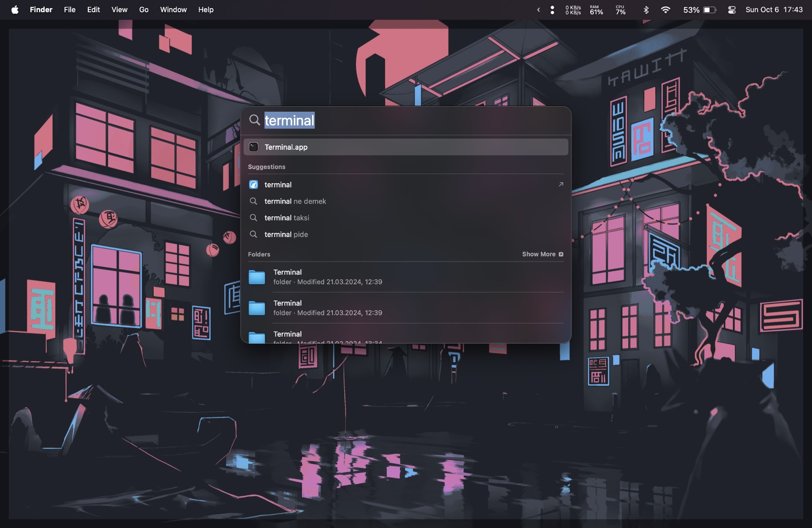Click search icon beside 'terminal taksi'
This screenshot has width=812, height=528.
pos(253,218)
